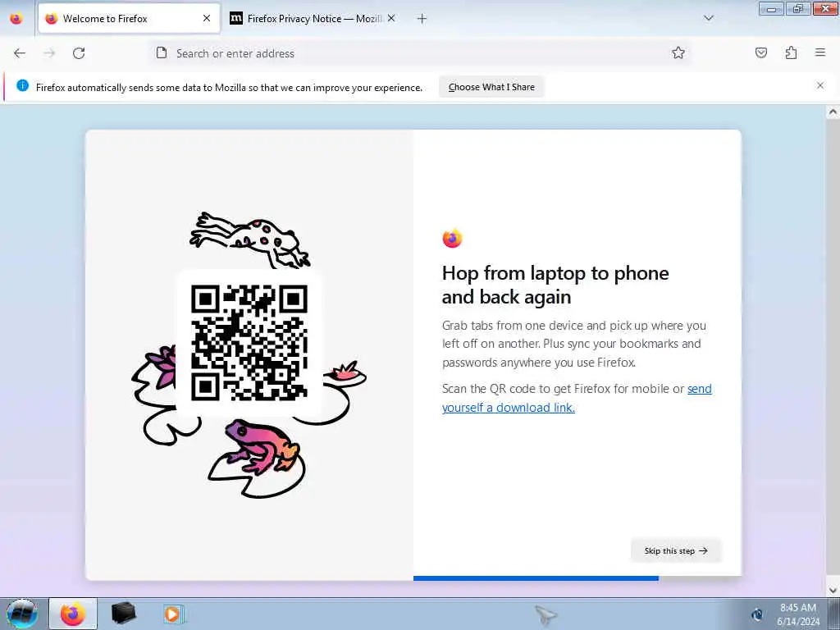The width and height of the screenshot is (840, 630).
Task: Open the black box taskbar application
Action: (124, 614)
